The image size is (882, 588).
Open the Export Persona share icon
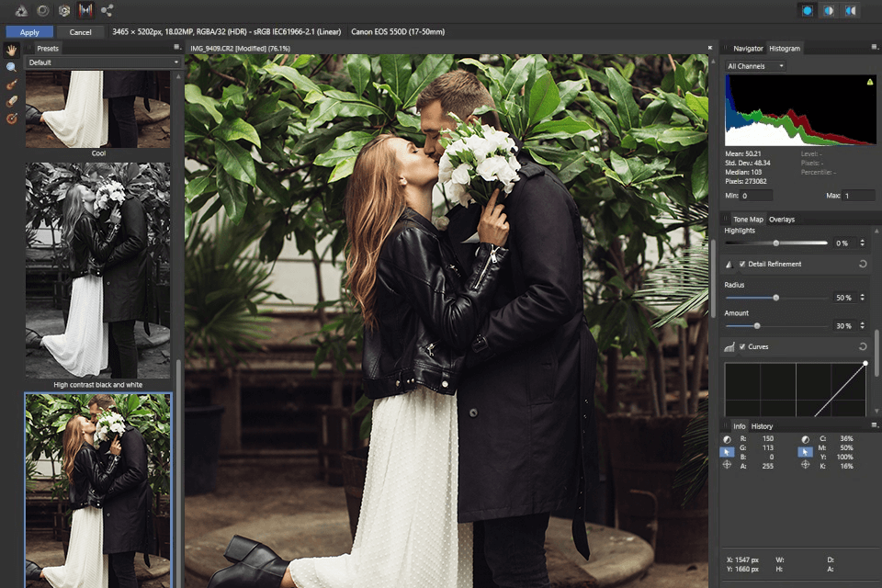[107, 11]
